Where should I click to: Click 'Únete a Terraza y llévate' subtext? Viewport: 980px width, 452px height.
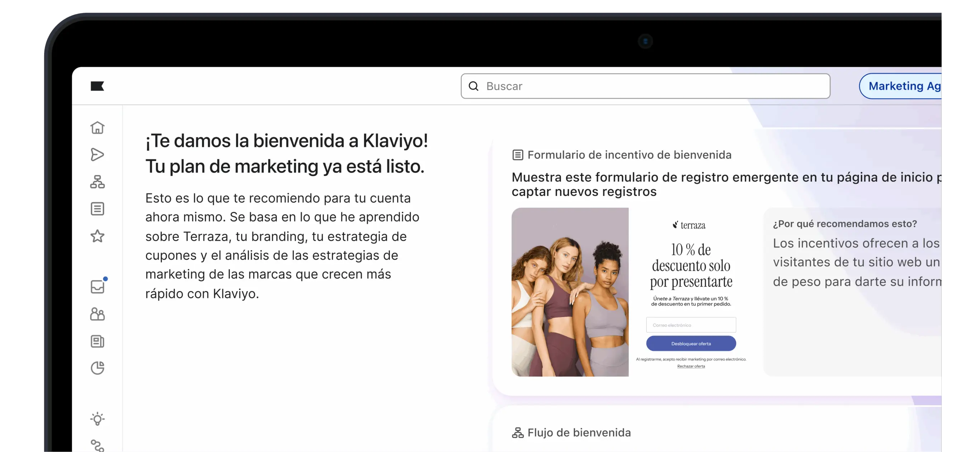pyautogui.click(x=691, y=301)
